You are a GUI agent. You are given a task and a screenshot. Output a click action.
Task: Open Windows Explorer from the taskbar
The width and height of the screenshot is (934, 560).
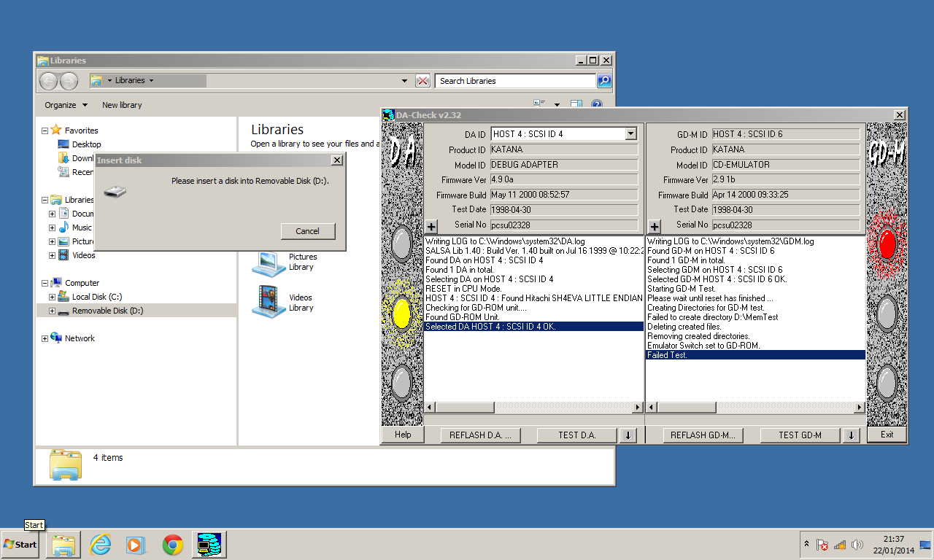pos(63,545)
